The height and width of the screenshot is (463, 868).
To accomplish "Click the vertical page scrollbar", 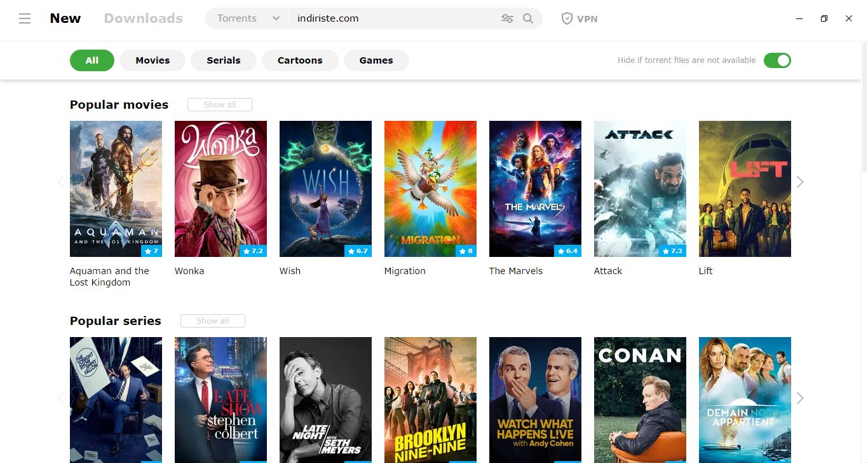I will (864, 108).
